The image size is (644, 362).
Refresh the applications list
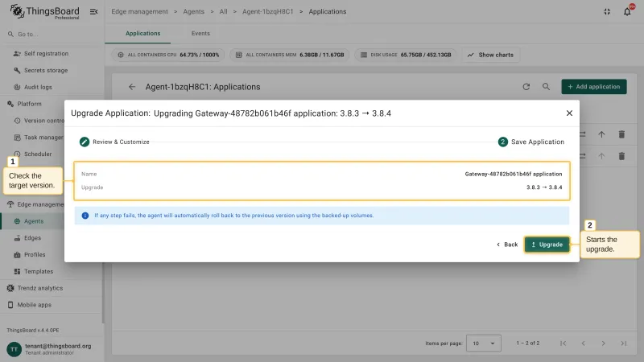point(526,87)
